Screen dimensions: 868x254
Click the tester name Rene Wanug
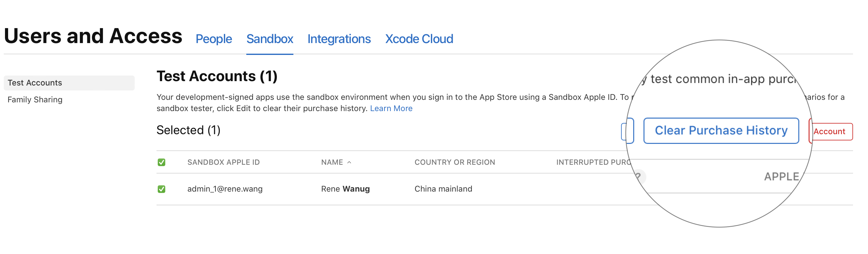tap(345, 189)
